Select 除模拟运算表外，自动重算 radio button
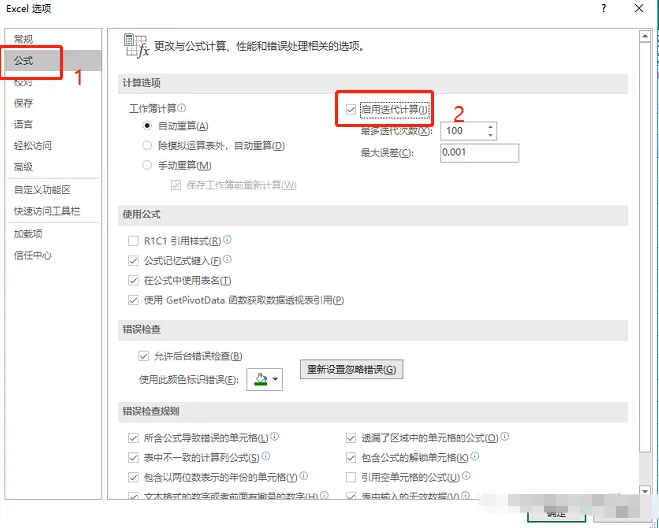 [x=147, y=145]
